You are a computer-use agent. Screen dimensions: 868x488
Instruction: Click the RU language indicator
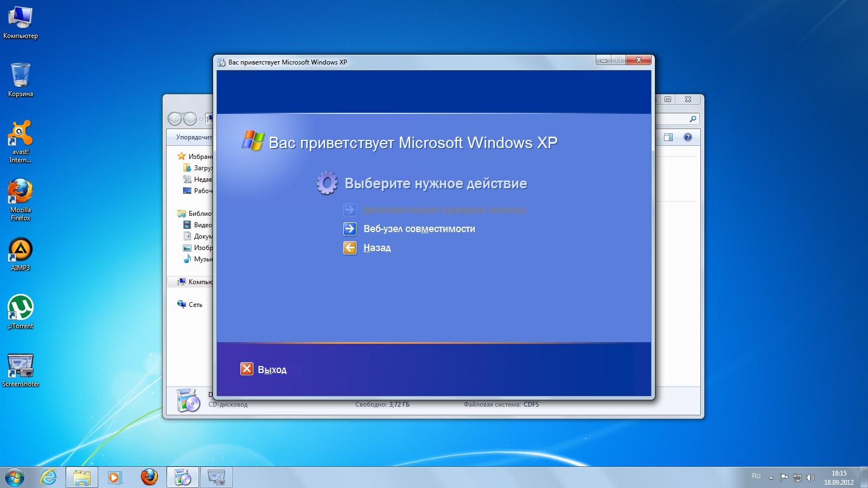(x=756, y=476)
